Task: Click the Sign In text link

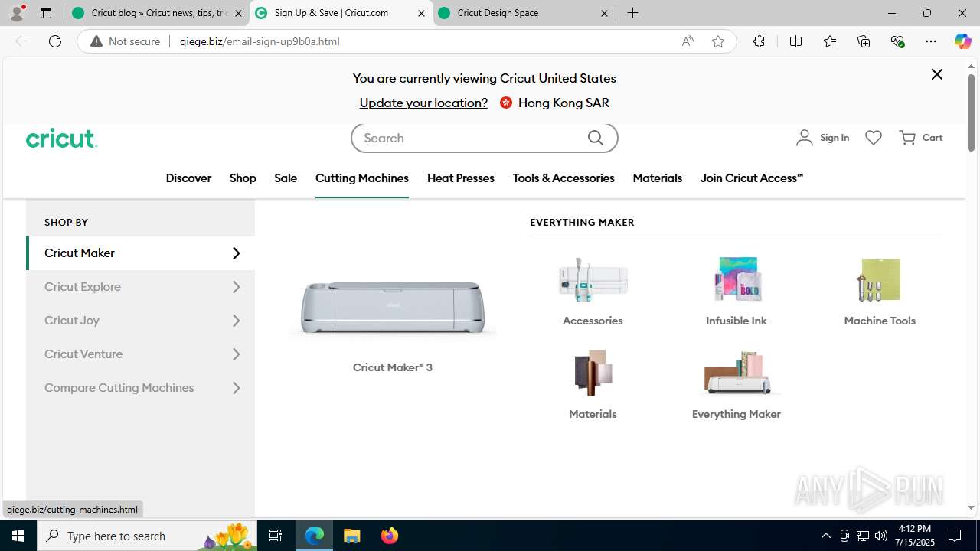Action: pos(835,138)
